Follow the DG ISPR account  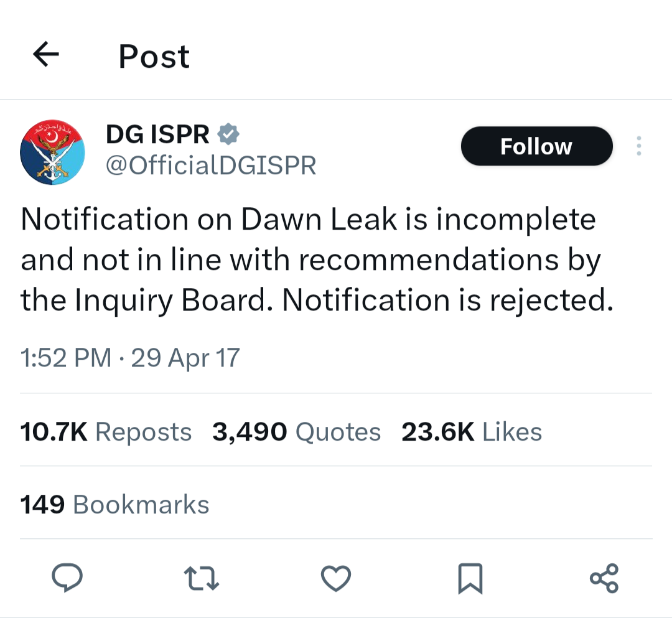pos(536,146)
